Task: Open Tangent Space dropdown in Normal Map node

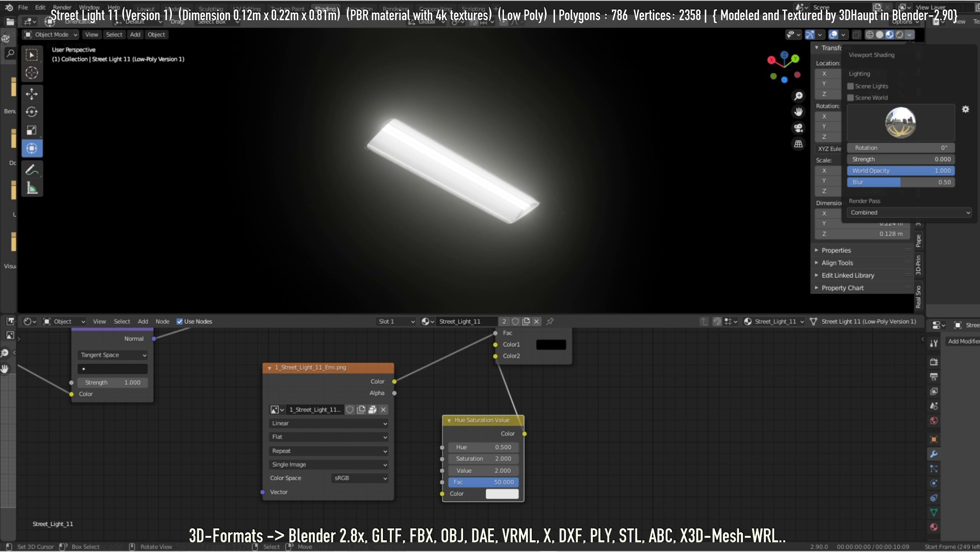Action: pos(113,355)
